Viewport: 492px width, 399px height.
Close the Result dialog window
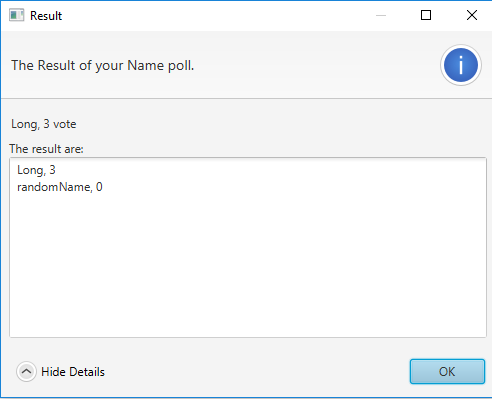coord(472,15)
